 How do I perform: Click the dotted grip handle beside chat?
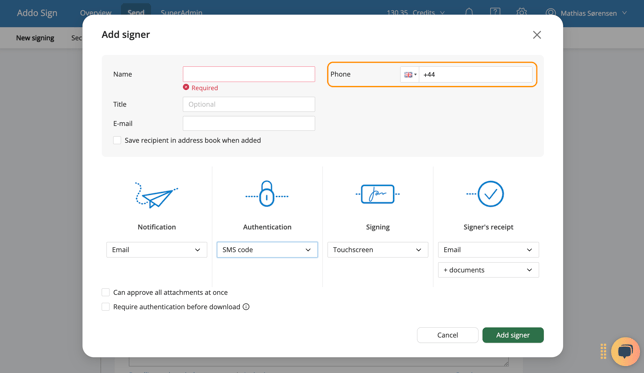coord(603,352)
